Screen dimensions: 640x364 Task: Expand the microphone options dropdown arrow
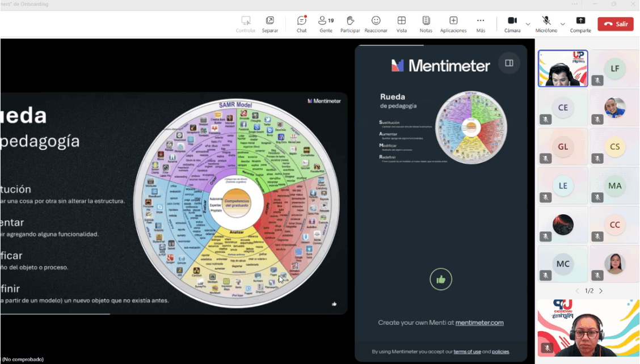pyautogui.click(x=563, y=24)
